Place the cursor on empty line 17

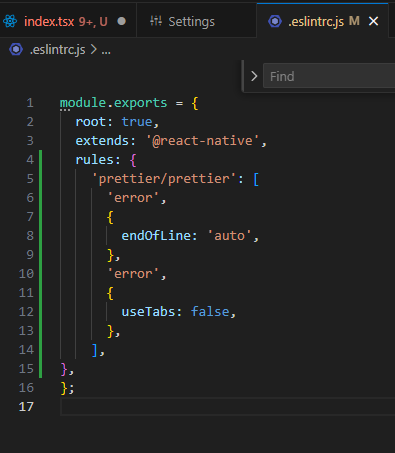[x=228, y=407]
